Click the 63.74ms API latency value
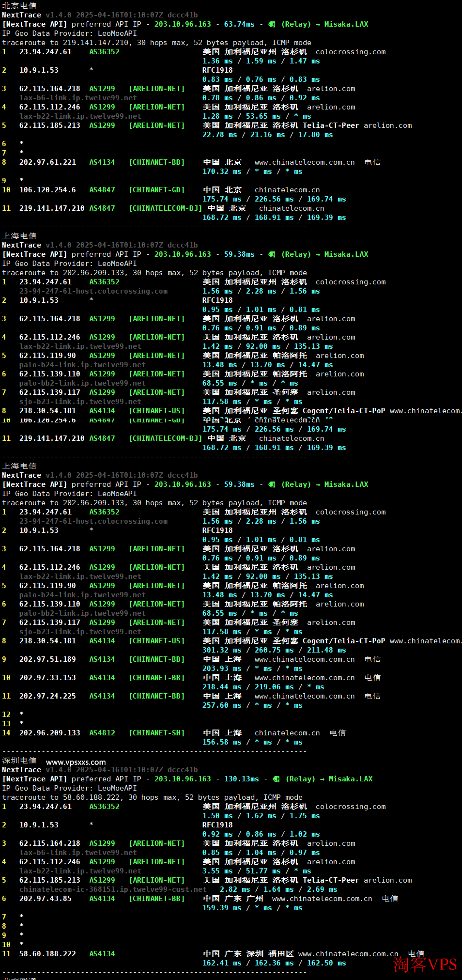This screenshot has width=462, height=980. point(239,24)
